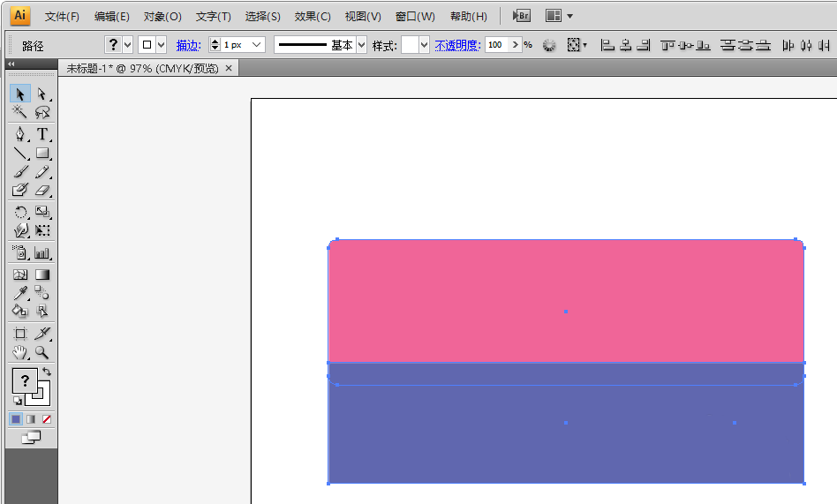
Task: Select the Zoom magnifier tool
Action: [x=42, y=352]
